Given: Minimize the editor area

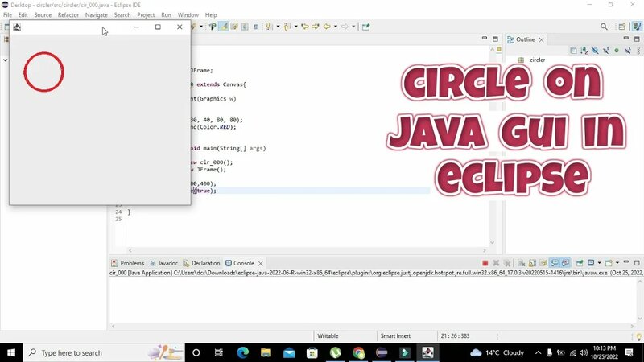Looking at the screenshot, I should pos(485,38).
